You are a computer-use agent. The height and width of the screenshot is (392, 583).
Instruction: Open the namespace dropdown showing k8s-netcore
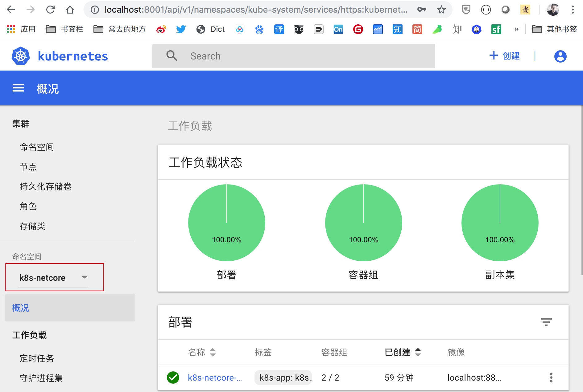pos(54,277)
